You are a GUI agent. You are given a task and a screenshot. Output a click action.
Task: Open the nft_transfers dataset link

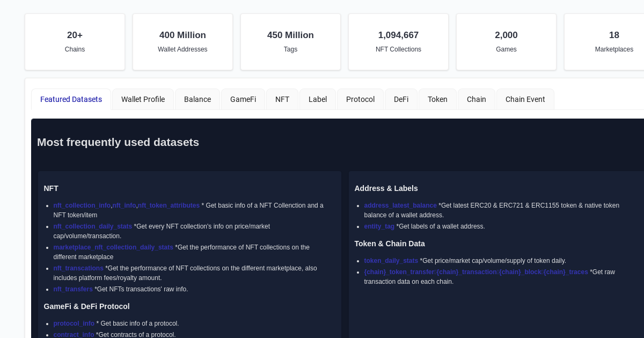click(x=73, y=289)
